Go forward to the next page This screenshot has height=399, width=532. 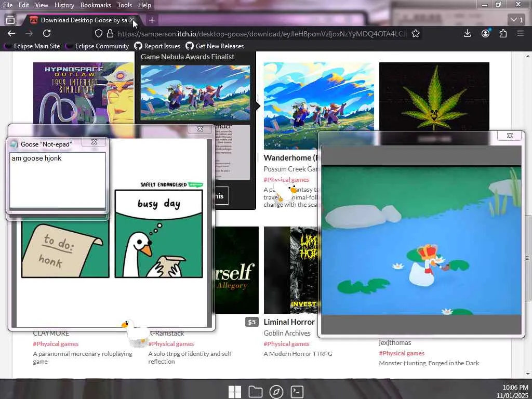click(x=29, y=33)
